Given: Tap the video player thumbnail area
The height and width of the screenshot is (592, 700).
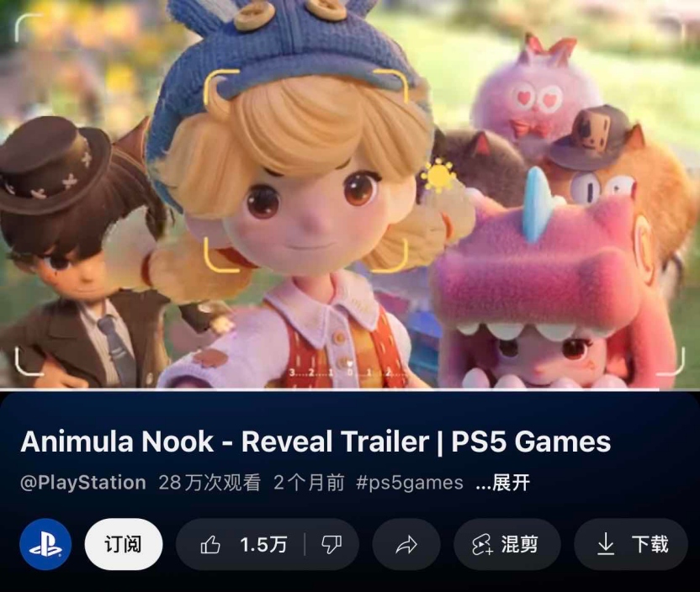Looking at the screenshot, I should [x=350, y=194].
